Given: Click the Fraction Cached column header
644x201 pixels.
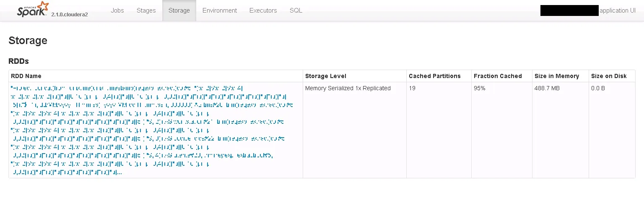Looking at the screenshot, I should click(x=498, y=76).
